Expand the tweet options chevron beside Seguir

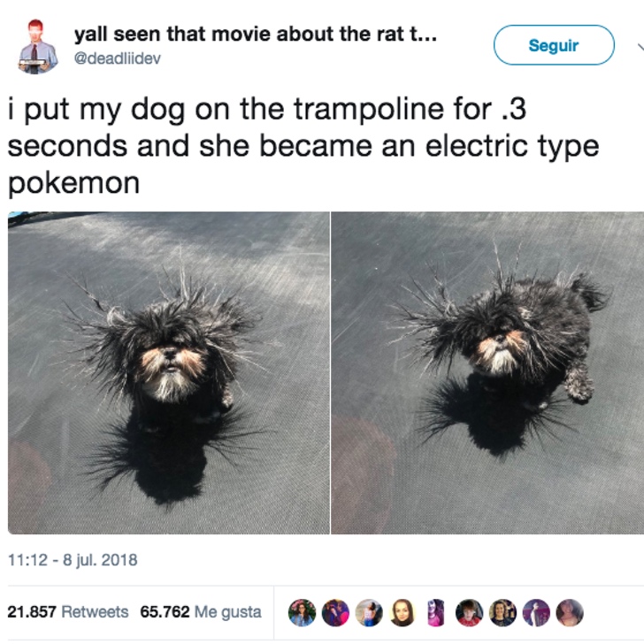[640, 46]
